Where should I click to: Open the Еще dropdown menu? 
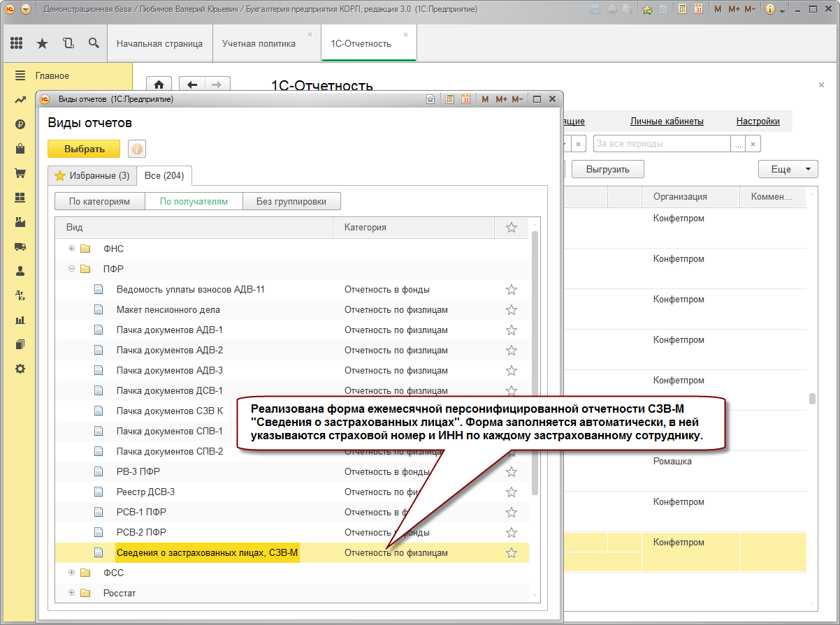click(x=788, y=169)
